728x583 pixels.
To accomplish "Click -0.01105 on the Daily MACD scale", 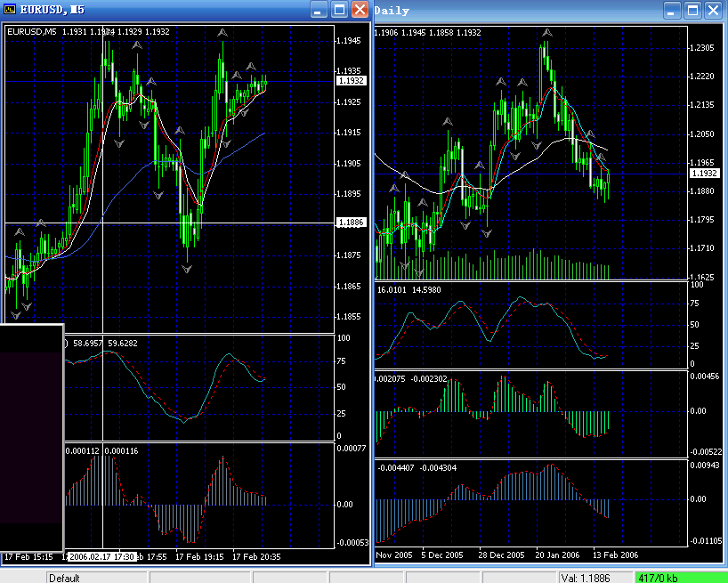I will (706, 541).
